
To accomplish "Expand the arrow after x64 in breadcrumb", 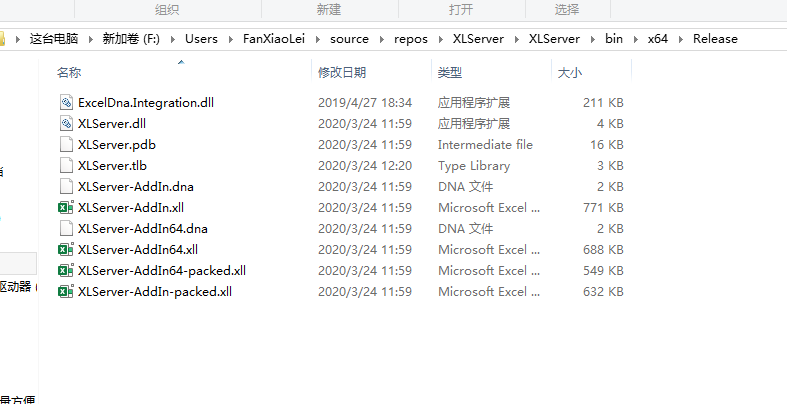I will [681, 39].
